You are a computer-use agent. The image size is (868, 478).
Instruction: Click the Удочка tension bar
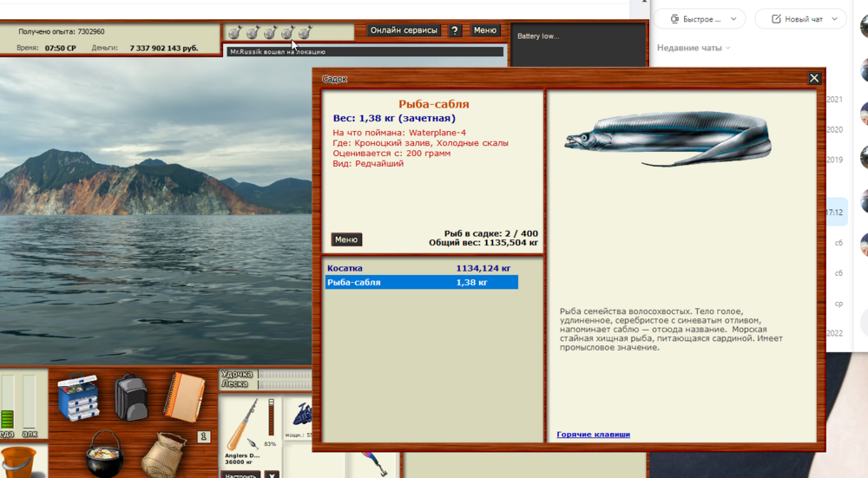click(285, 374)
